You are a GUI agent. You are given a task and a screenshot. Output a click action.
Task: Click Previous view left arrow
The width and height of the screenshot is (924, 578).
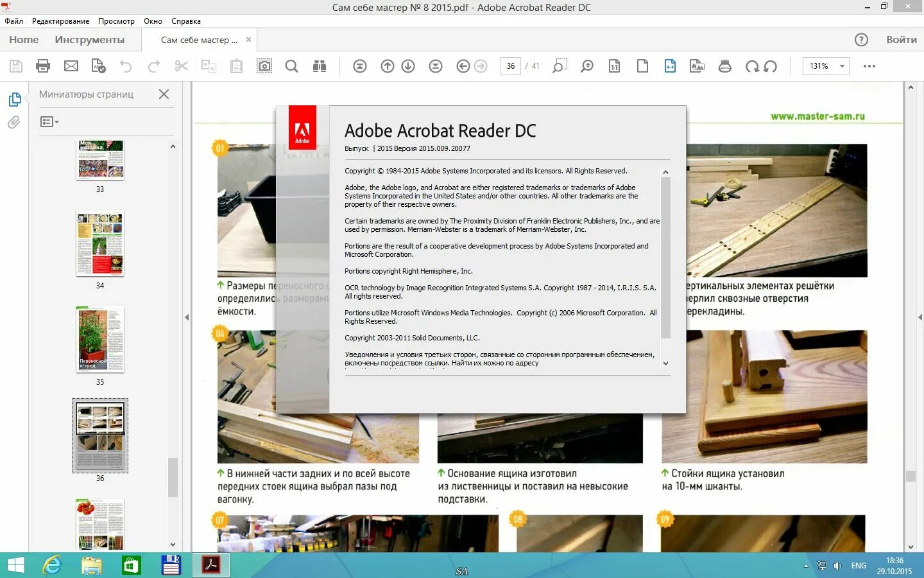click(x=463, y=66)
